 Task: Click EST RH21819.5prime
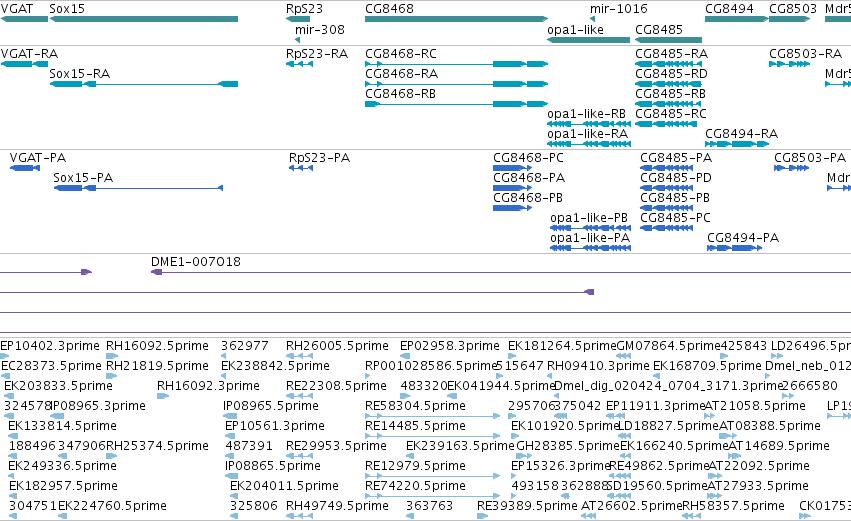[x=157, y=366]
